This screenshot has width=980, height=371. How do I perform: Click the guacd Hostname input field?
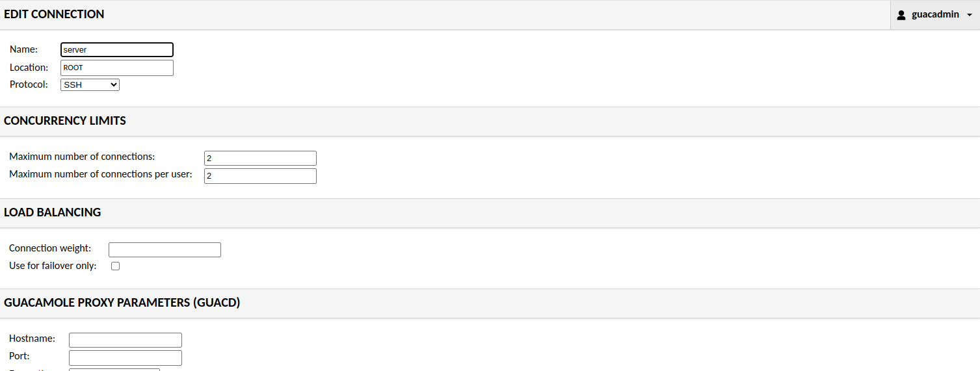[x=126, y=340]
